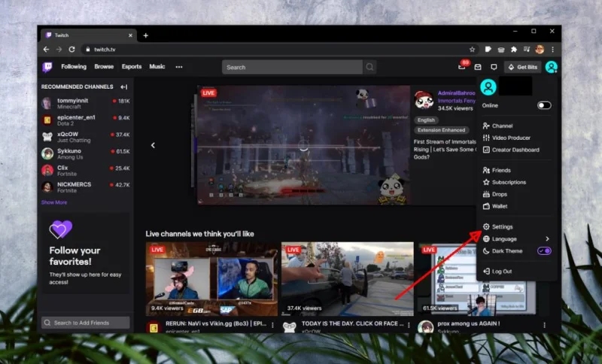Expand the Language submenu
602x364 pixels.
[x=516, y=239]
